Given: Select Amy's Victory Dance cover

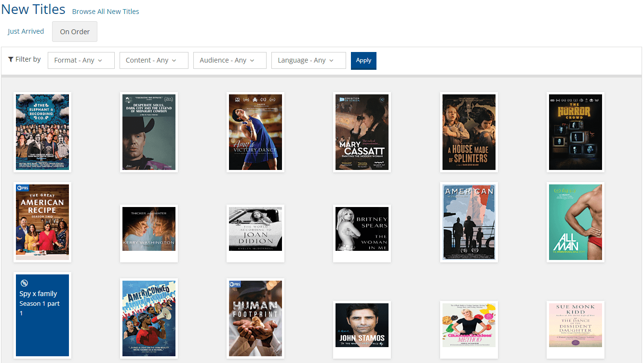Looking at the screenshot, I should 255,132.
